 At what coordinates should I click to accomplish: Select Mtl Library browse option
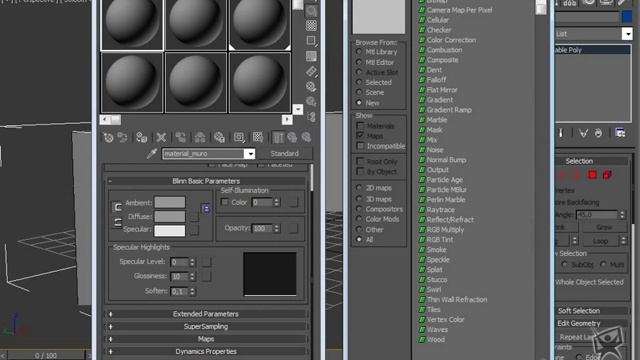[359, 52]
